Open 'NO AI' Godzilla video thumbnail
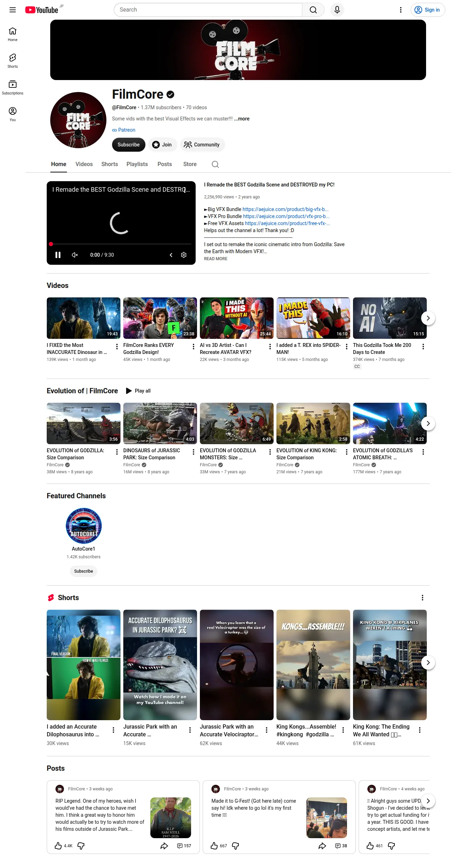 coord(390,318)
